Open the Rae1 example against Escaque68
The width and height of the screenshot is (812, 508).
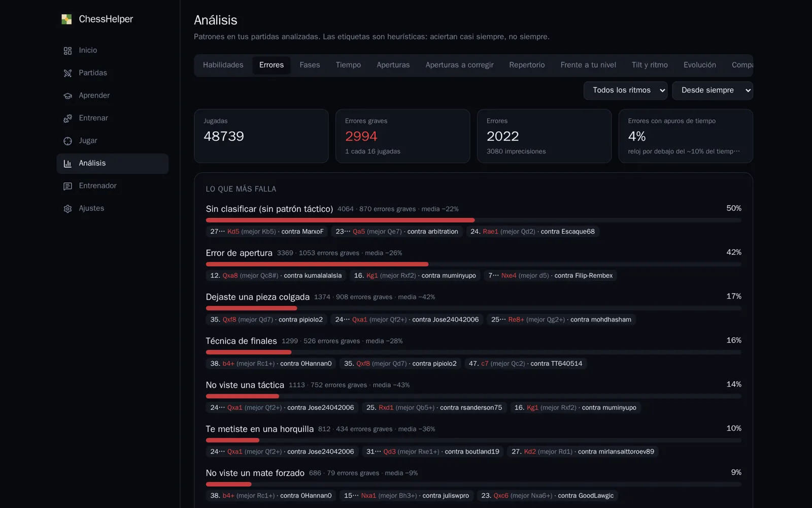click(532, 232)
